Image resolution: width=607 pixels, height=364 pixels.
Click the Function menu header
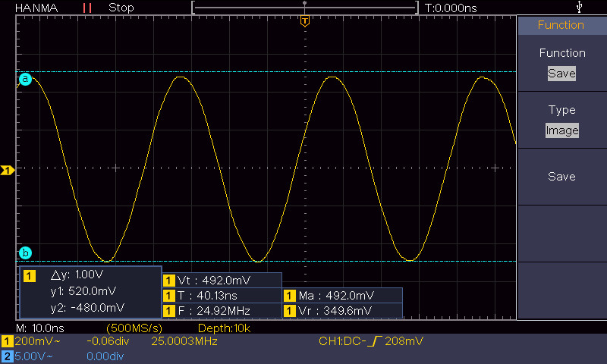[x=561, y=25]
